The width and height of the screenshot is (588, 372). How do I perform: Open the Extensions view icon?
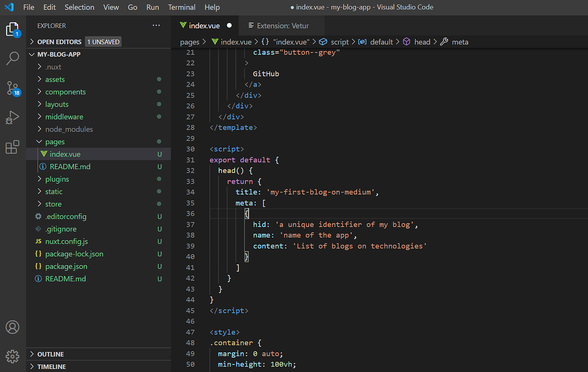tap(13, 147)
